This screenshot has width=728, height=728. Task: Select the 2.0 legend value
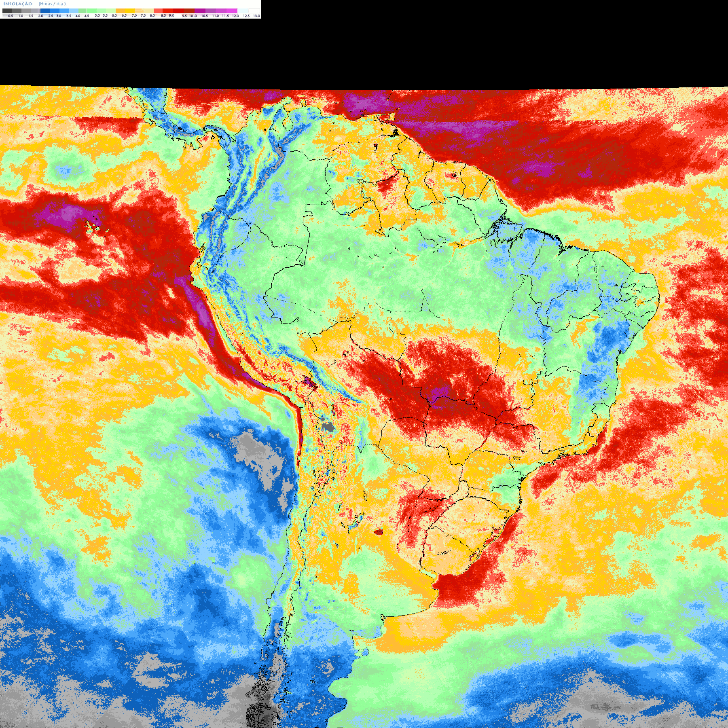pos(41,16)
